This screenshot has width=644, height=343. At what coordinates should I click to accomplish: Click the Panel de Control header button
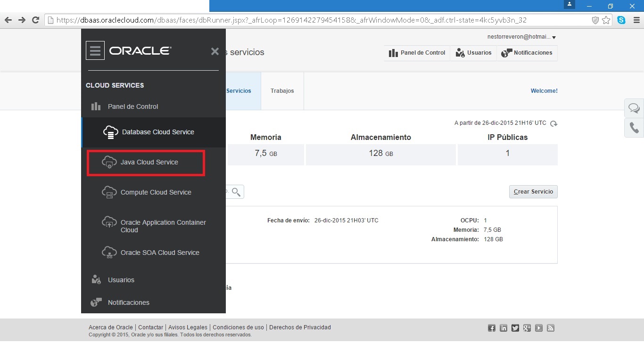pyautogui.click(x=417, y=53)
